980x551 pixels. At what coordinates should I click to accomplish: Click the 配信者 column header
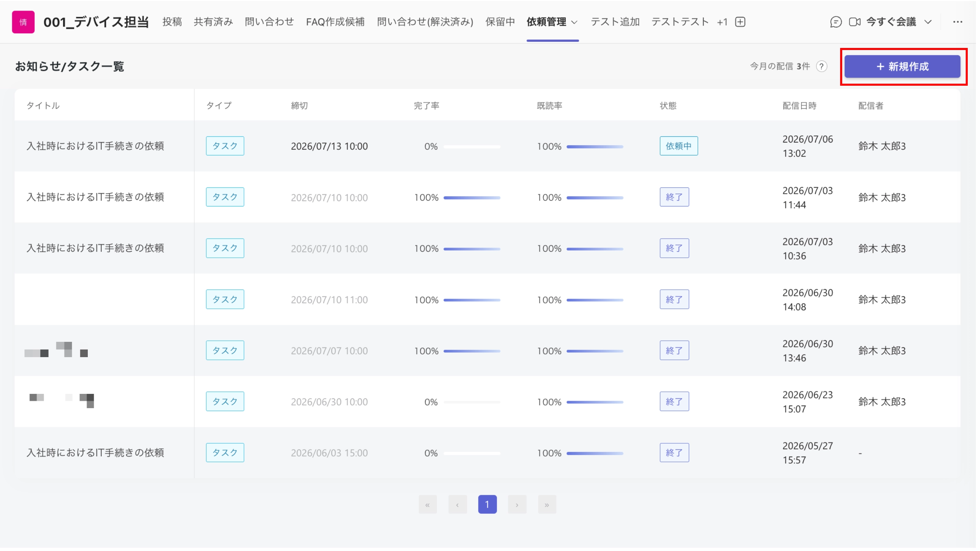coord(871,106)
